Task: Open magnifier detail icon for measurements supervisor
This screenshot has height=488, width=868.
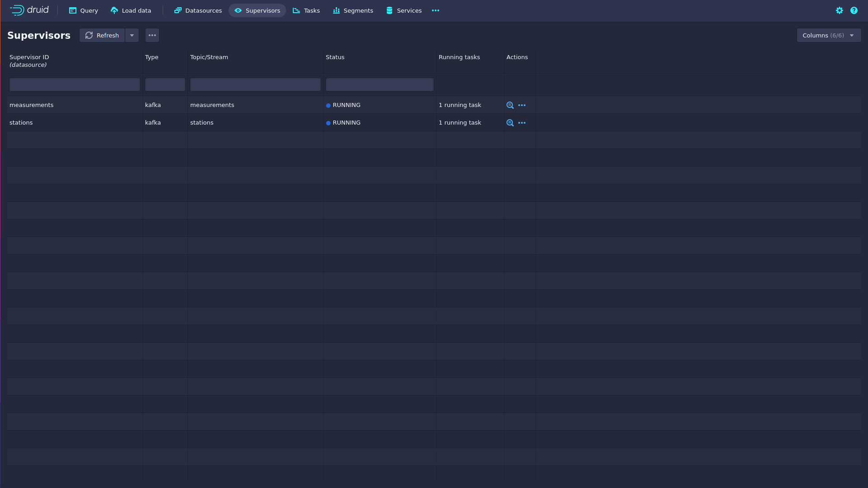Action: pos(510,105)
